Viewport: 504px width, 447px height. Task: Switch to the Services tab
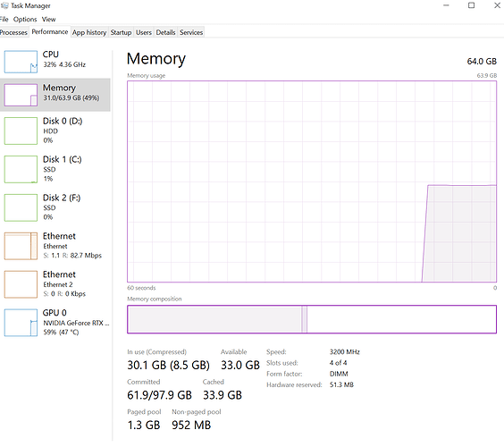point(191,32)
